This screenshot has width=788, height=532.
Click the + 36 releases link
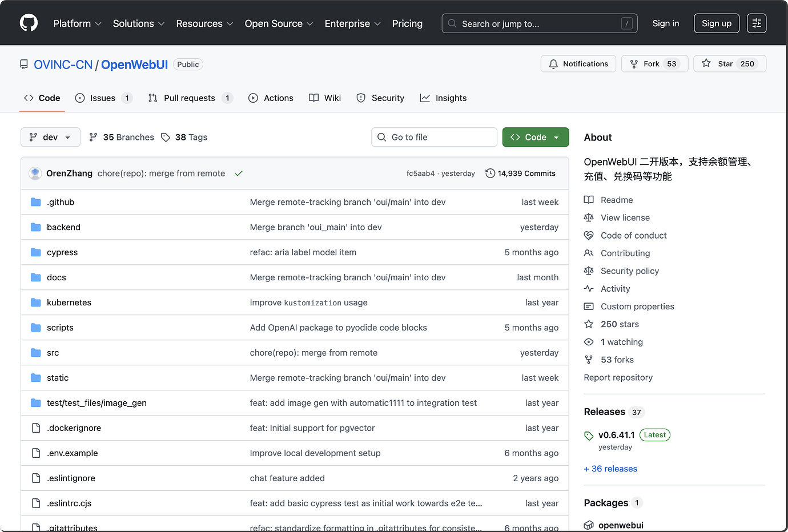[610, 469]
